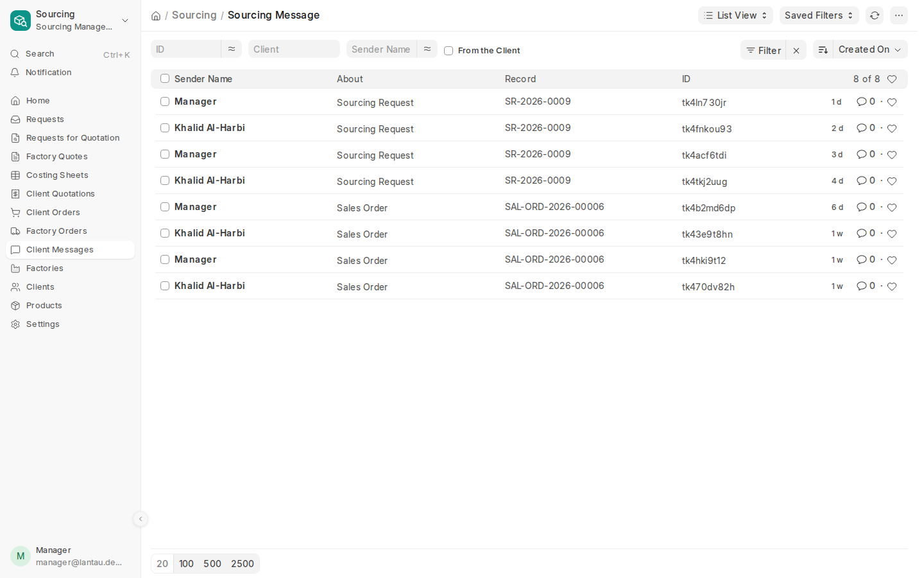Refresh the Sourcing Message list
This screenshot has width=924, height=578.
(875, 15)
